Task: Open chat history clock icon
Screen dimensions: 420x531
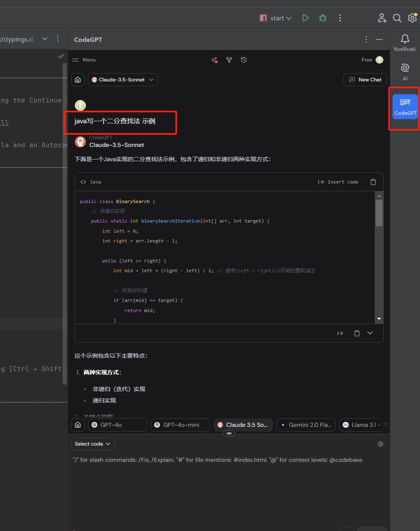Action: tap(244, 60)
